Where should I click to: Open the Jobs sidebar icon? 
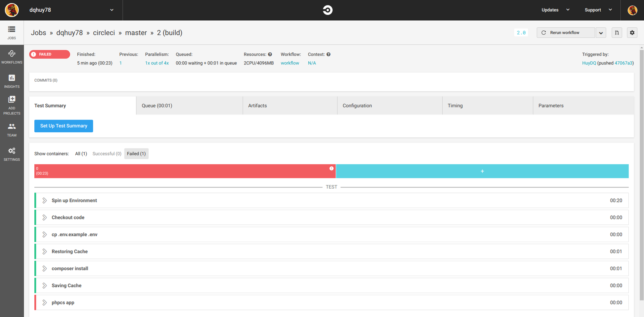tap(12, 32)
